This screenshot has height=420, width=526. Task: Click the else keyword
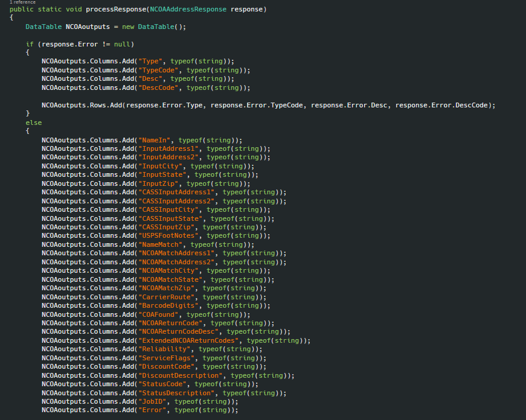(34, 122)
